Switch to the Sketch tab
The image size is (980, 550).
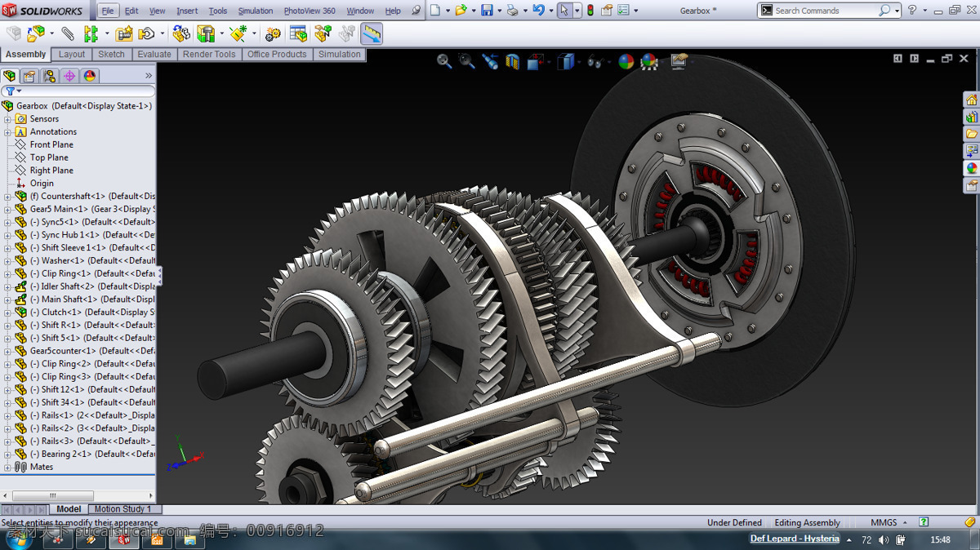(111, 55)
